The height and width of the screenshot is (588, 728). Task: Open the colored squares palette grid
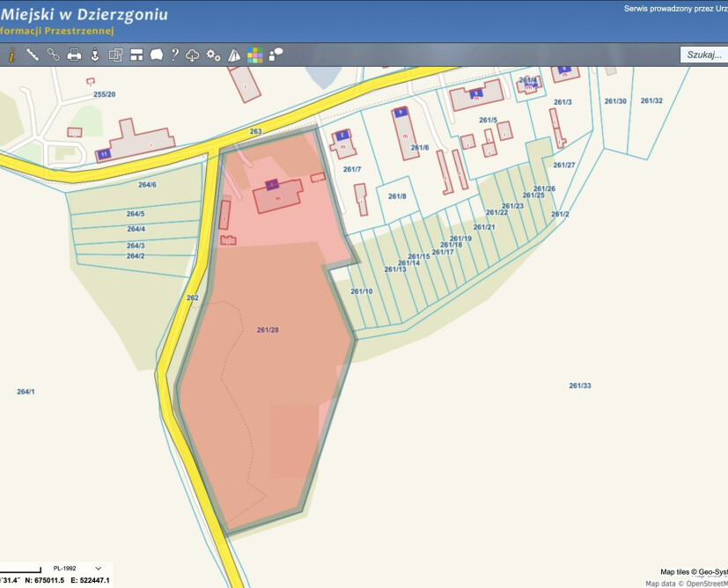click(x=255, y=55)
